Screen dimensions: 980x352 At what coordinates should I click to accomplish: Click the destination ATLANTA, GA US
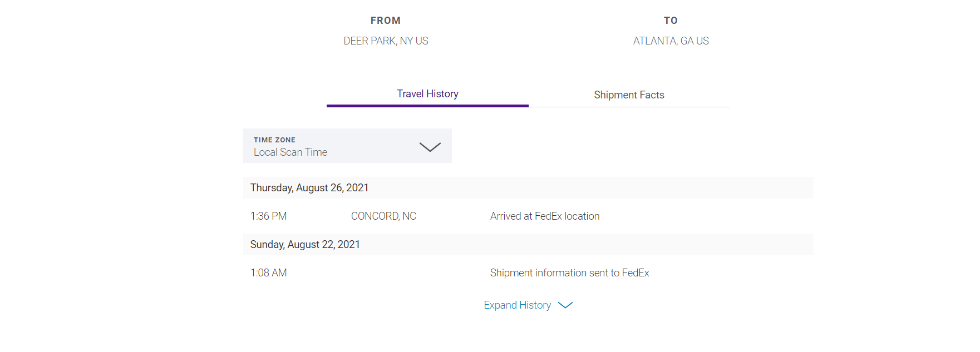[671, 41]
